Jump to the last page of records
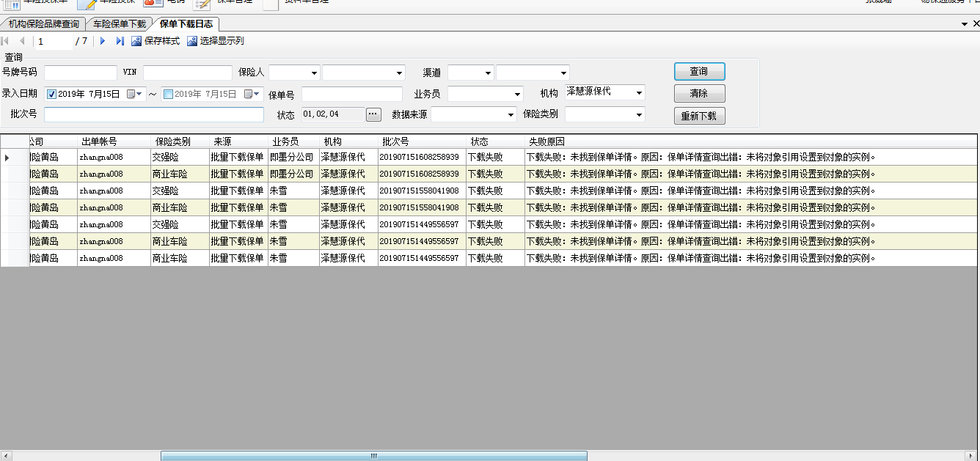Image resolution: width=980 pixels, height=461 pixels. point(120,41)
